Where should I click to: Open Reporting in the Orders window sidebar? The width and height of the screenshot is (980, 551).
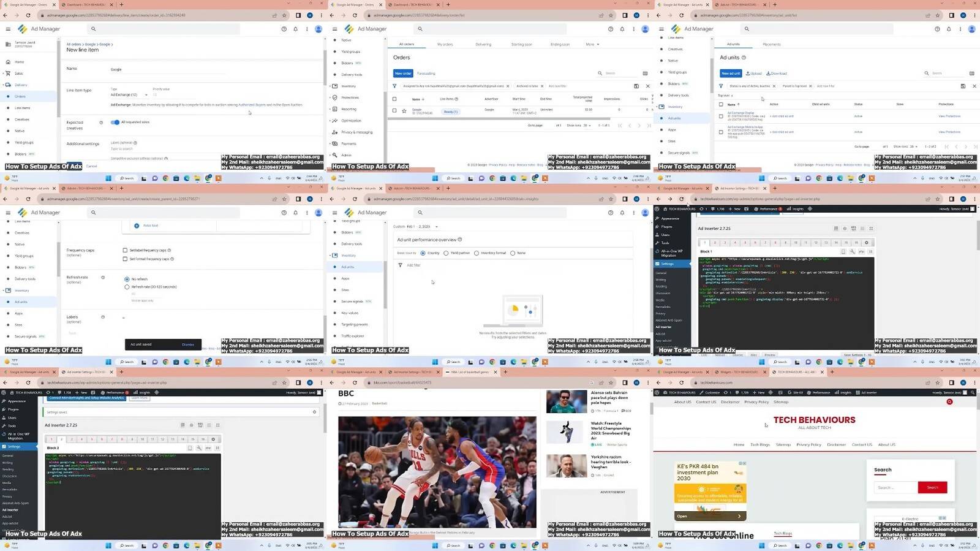349,109
